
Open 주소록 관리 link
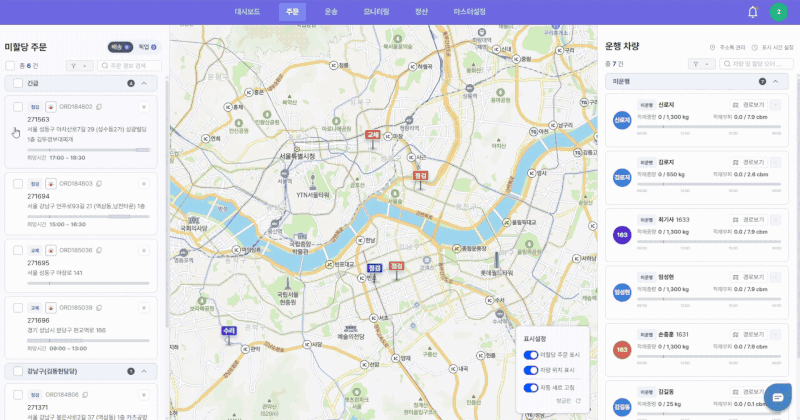(x=728, y=47)
